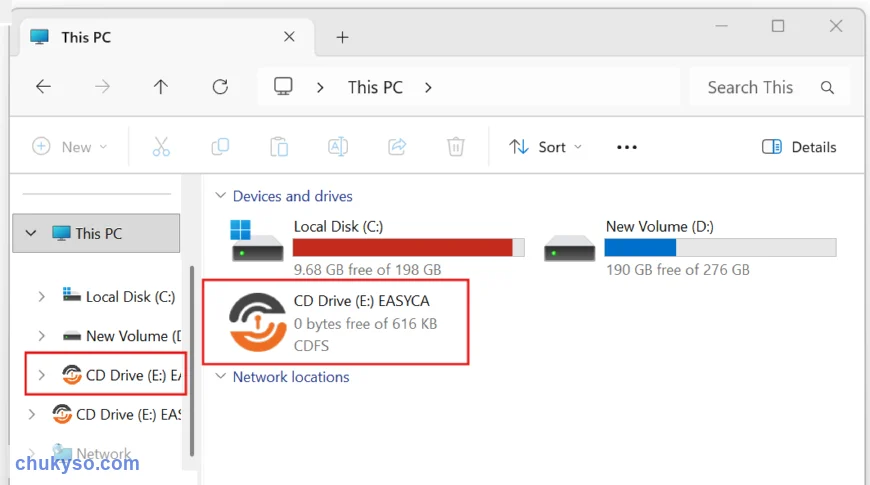Expand the indented CD Drive (E:) sidebar node
The image size is (870, 485).
[42, 375]
